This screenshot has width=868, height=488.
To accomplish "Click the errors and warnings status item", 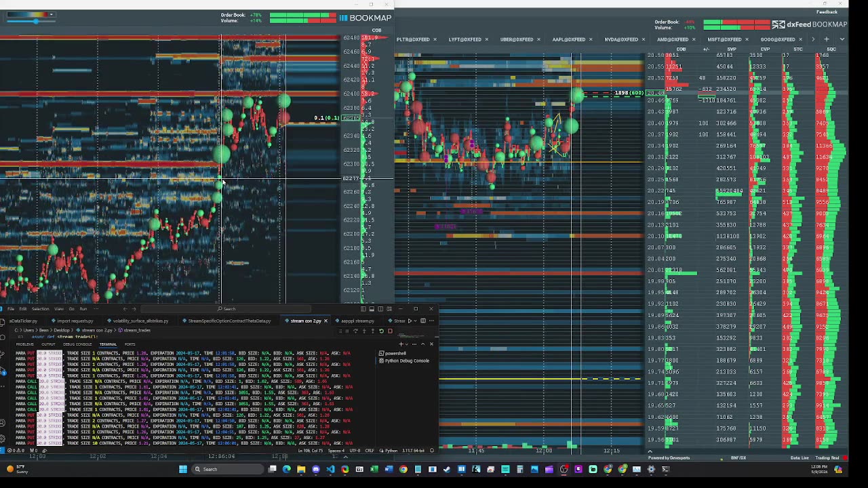I will (x=16, y=450).
